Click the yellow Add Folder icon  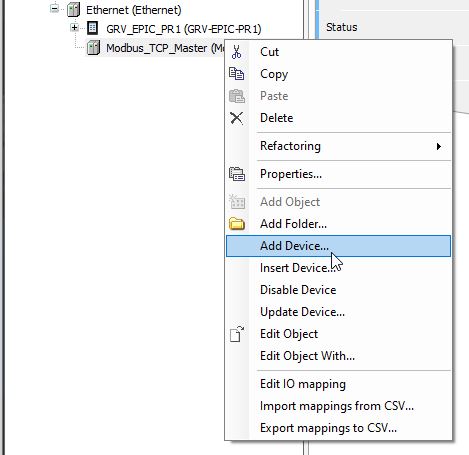point(237,224)
